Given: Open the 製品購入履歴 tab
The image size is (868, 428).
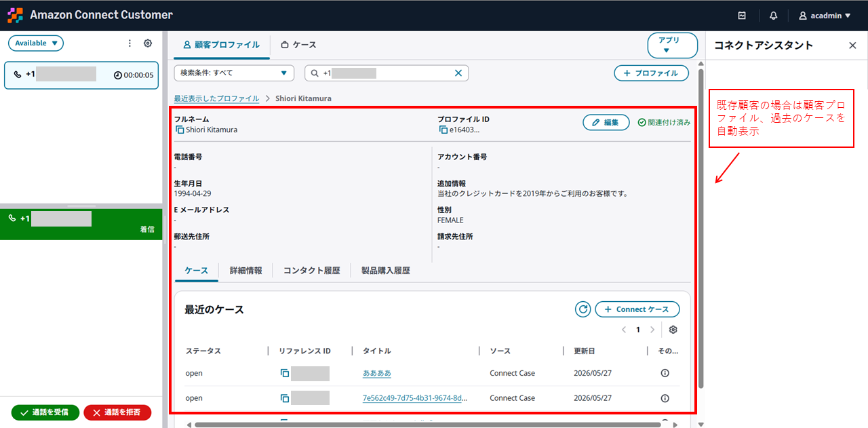Looking at the screenshot, I should point(386,270).
